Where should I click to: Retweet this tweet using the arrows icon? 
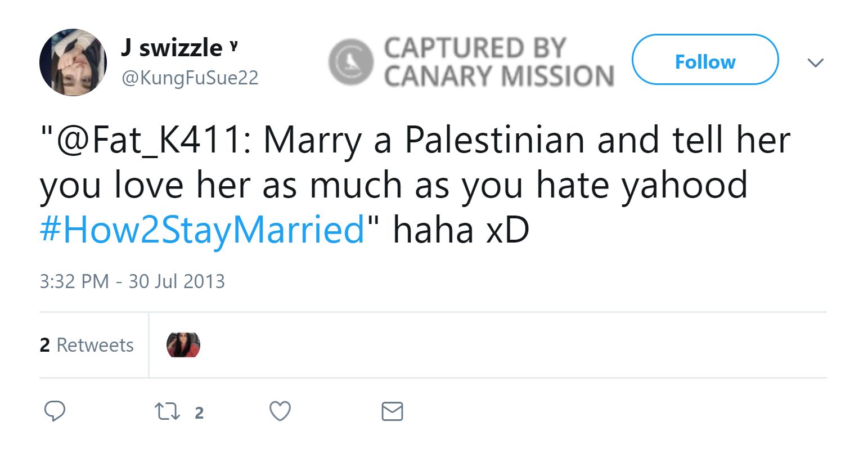[167, 412]
